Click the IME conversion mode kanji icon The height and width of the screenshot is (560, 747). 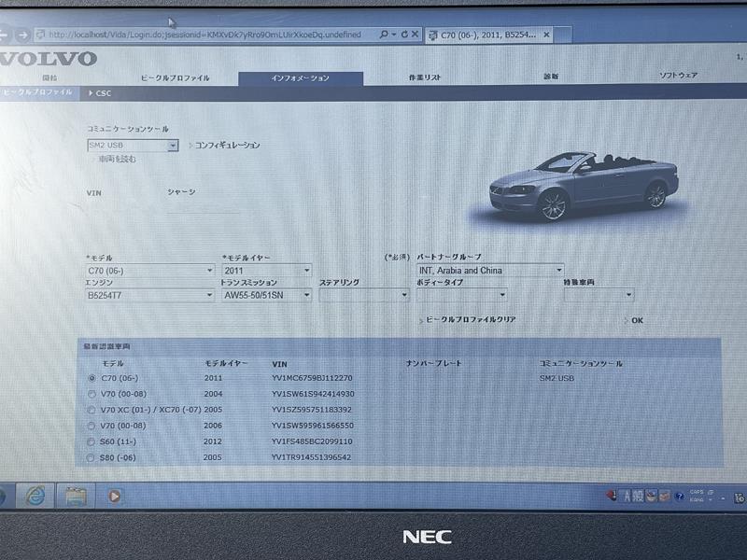point(638,497)
